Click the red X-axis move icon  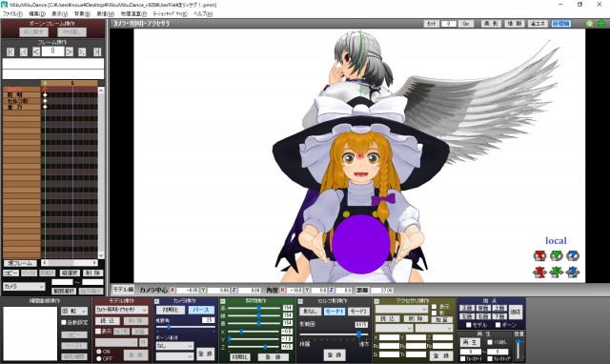point(539,272)
